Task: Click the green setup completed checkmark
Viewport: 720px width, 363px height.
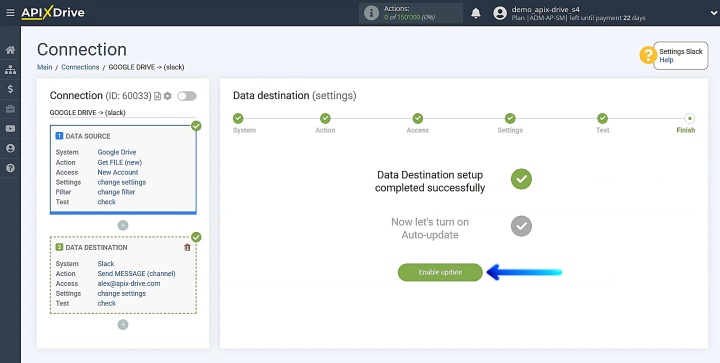Action: click(521, 179)
